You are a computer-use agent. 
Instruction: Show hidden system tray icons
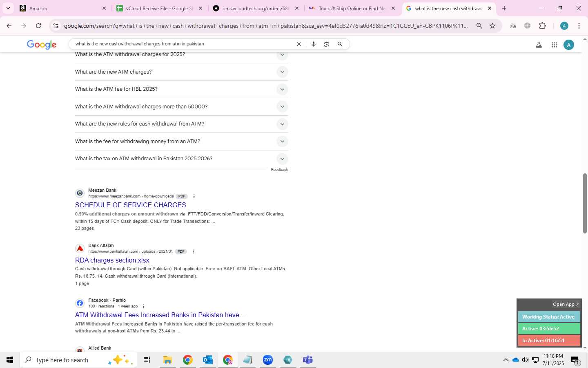click(506, 360)
